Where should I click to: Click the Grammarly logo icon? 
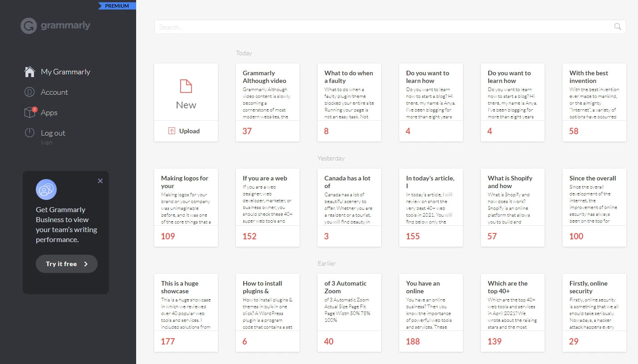click(28, 26)
